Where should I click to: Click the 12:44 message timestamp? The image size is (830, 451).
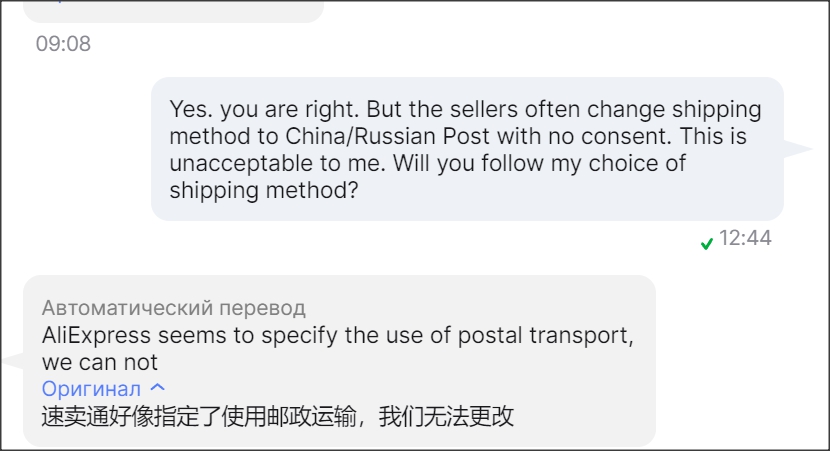click(745, 239)
